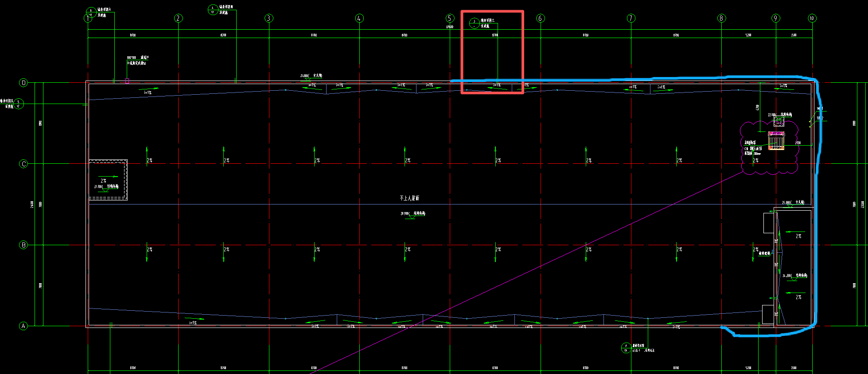Select the small square symbol above the hatch

(779, 121)
